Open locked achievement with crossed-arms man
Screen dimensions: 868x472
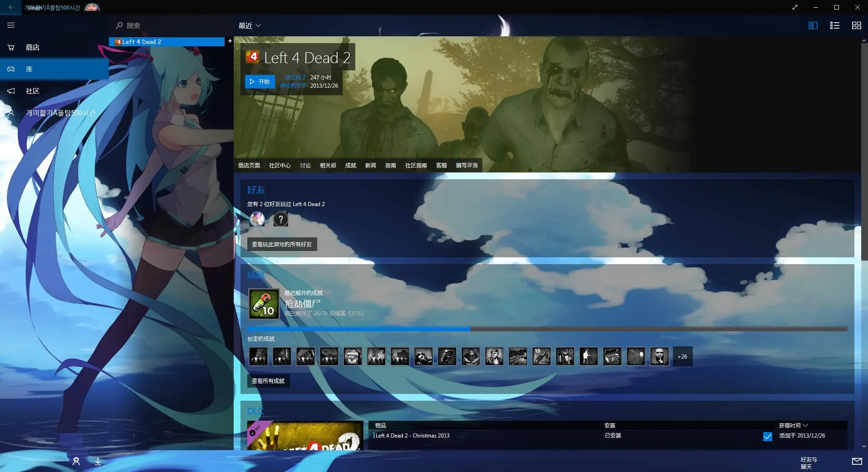click(471, 356)
